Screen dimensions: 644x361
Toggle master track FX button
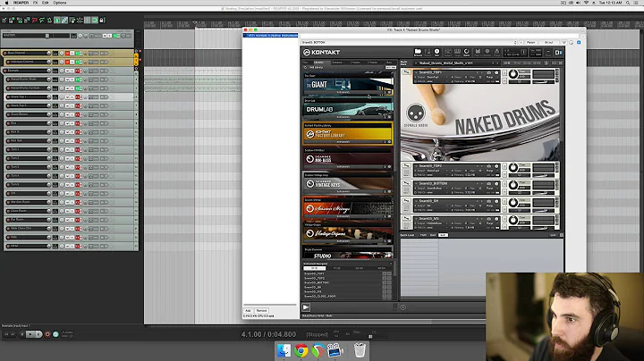click(114, 36)
